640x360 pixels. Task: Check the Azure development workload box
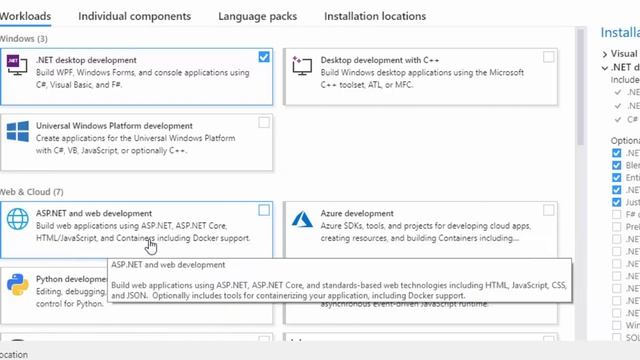pos(549,210)
